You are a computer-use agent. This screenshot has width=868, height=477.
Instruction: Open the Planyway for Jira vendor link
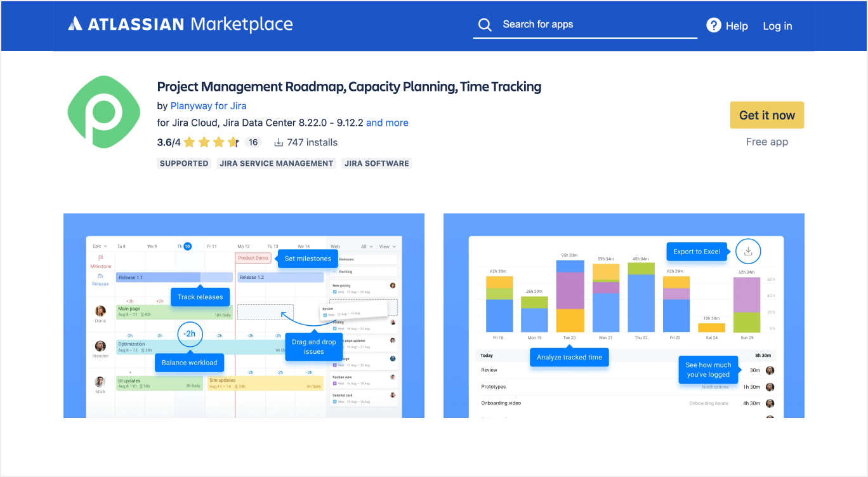coord(208,106)
